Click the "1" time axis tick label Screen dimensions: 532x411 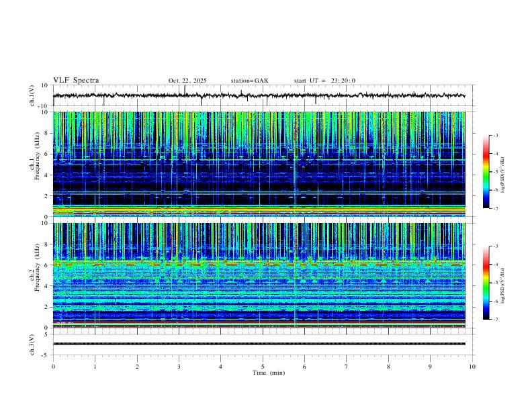[x=95, y=367]
